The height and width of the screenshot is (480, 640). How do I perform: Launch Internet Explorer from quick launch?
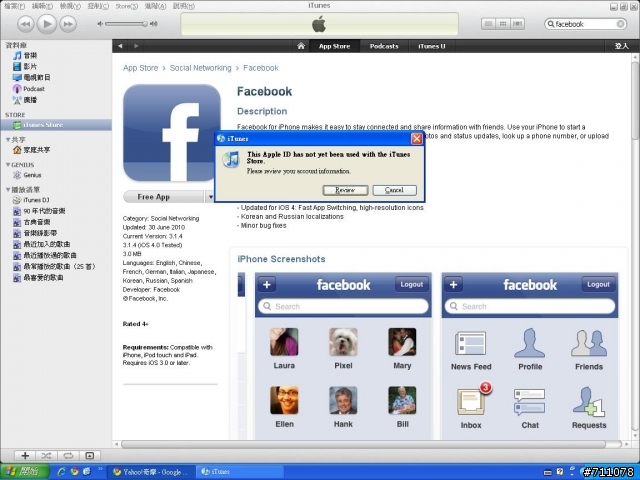(61, 472)
